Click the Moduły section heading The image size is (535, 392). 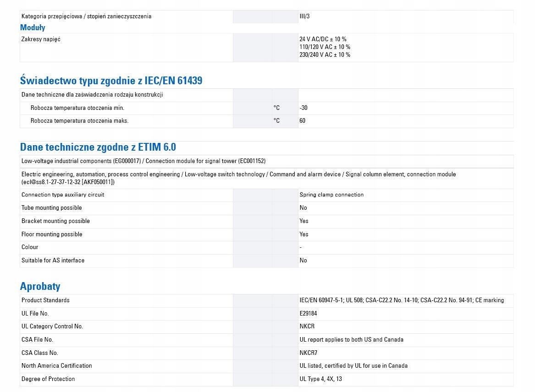point(33,27)
